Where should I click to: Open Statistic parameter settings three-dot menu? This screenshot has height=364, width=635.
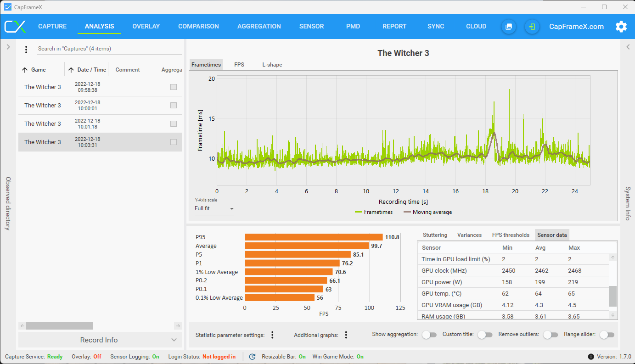coord(272,335)
